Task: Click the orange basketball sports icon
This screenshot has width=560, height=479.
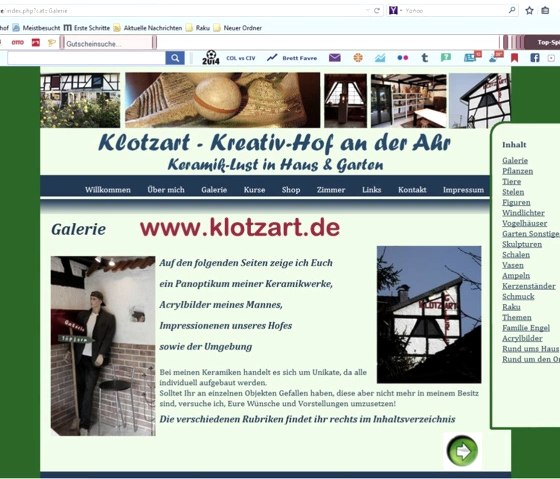Action: 358,58
